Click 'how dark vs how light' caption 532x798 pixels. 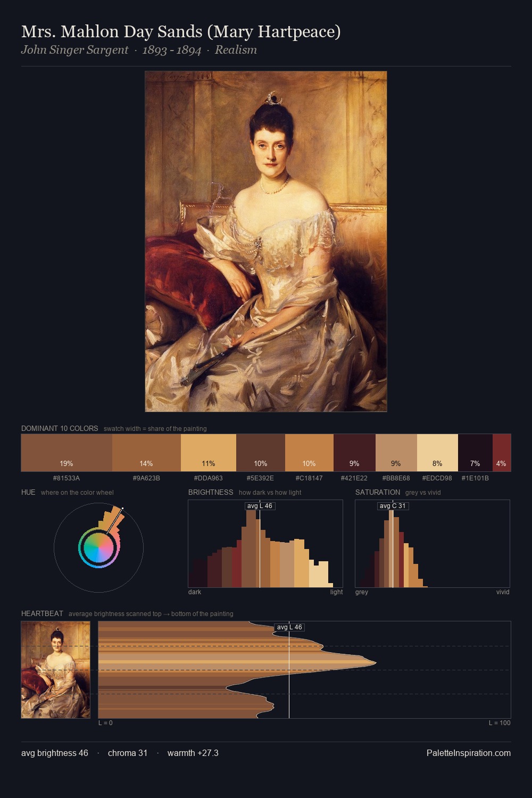(x=270, y=493)
